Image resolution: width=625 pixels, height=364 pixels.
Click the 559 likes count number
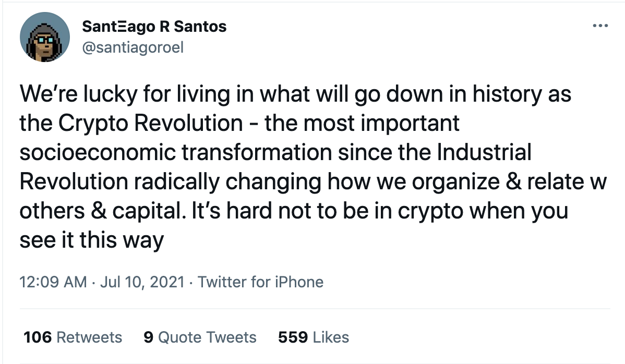pyautogui.click(x=293, y=337)
